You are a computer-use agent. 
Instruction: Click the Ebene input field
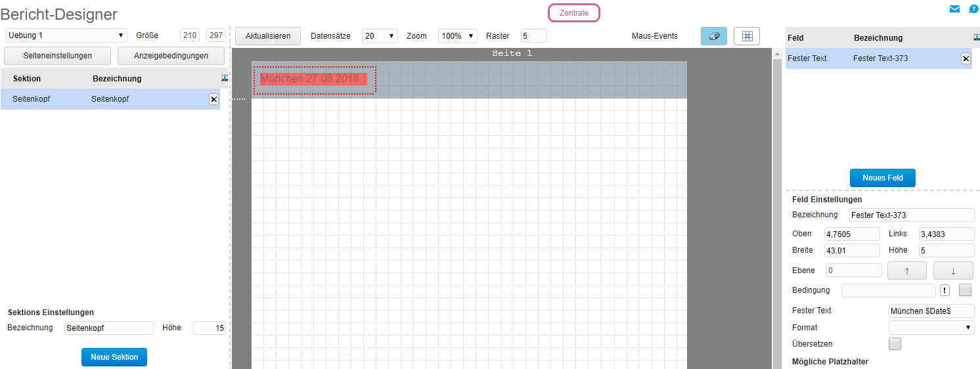(853, 271)
